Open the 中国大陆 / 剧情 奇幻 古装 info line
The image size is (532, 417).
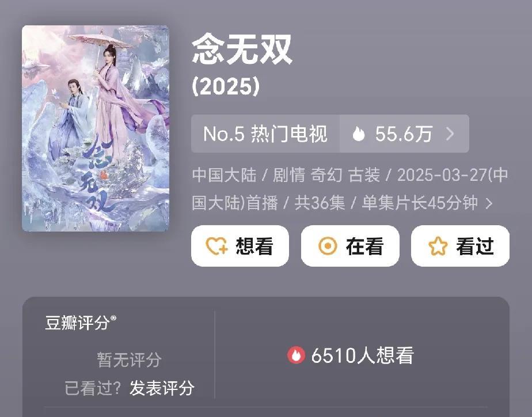(350, 189)
